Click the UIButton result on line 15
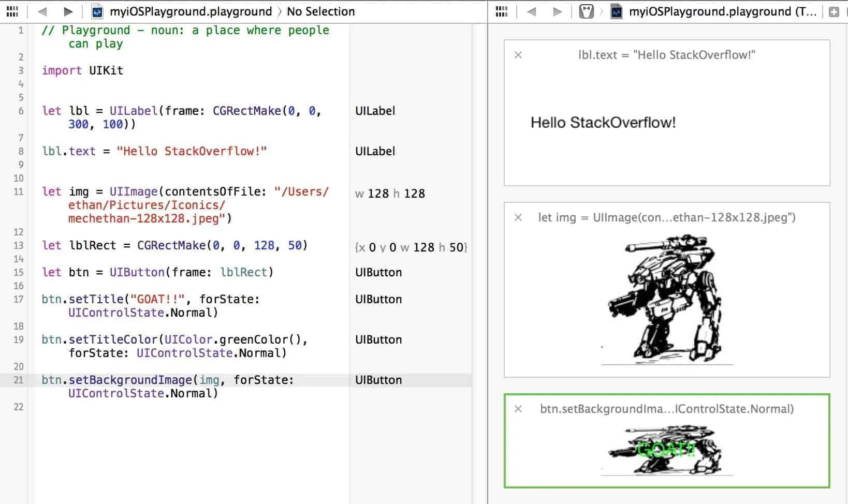 point(378,272)
